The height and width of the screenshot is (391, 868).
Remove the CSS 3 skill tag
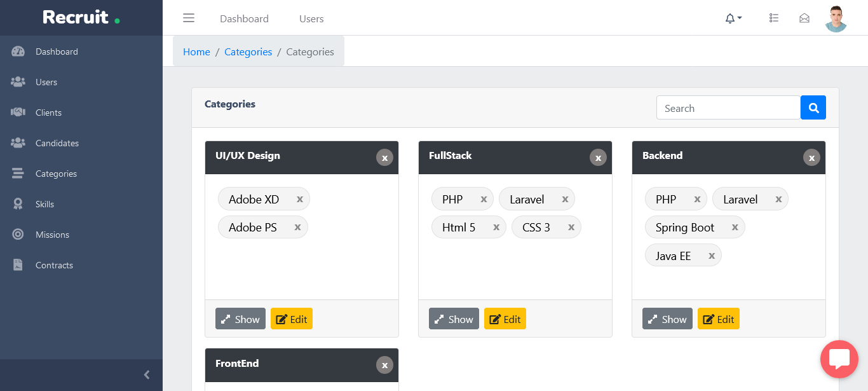pyautogui.click(x=571, y=227)
